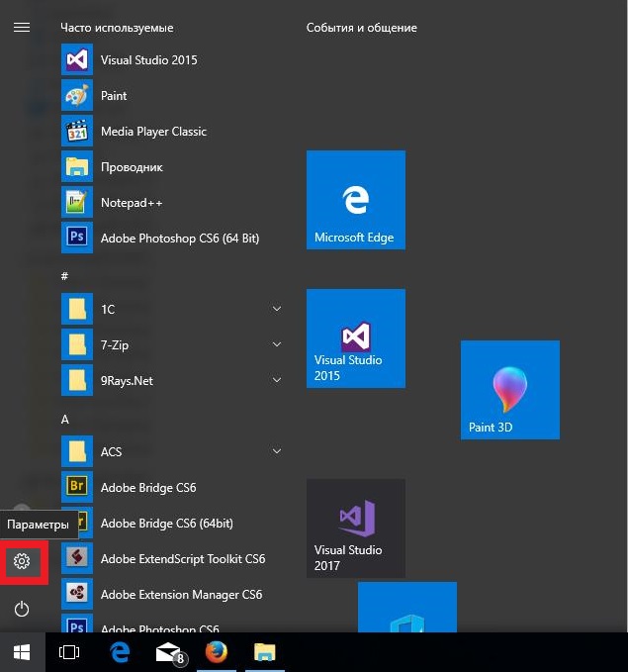Screen dimensions: 628x672
Task: Click the Adobe Photoshop CS6 (64 Bit) icon
Action: click(x=77, y=238)
